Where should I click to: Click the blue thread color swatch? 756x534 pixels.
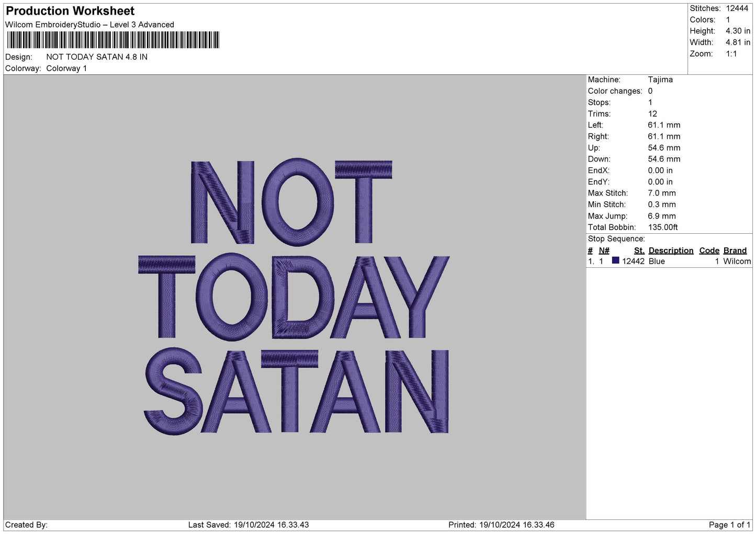click(x=615, y=260)
